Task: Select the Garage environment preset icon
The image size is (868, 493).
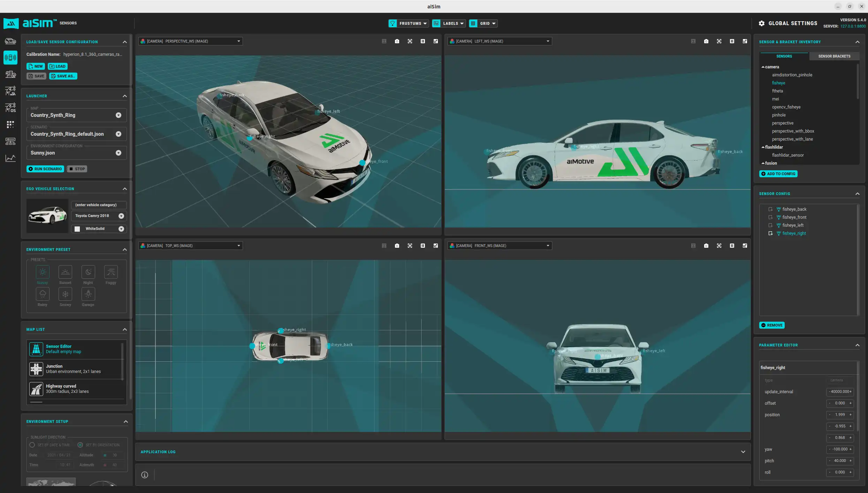Action: click(88, 294)
